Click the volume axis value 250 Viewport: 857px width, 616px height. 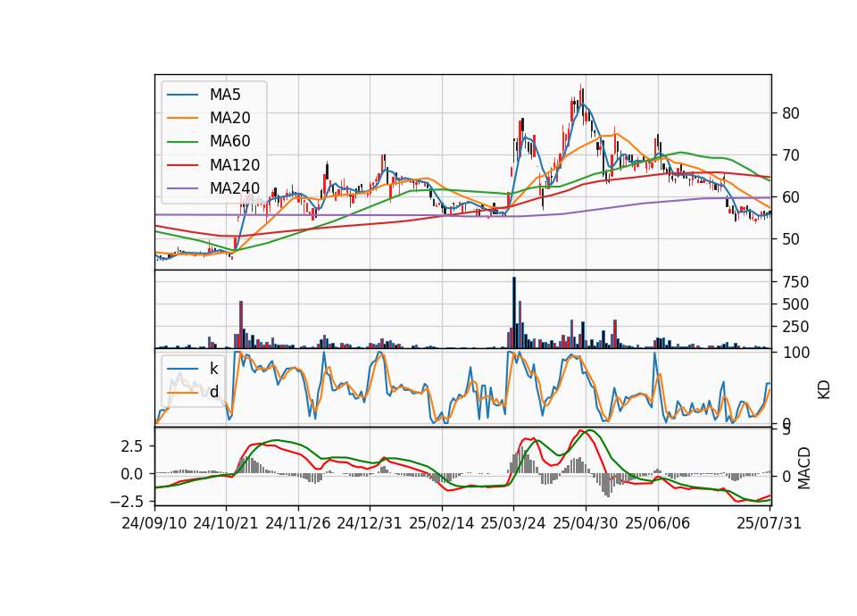coord(795,327)
